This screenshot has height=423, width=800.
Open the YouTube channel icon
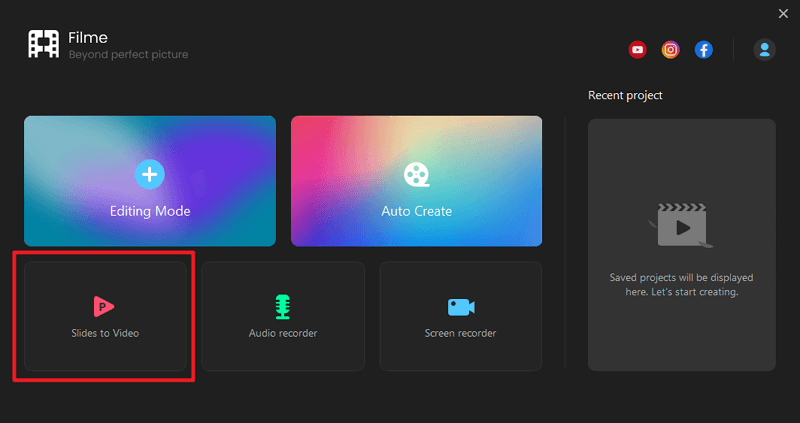(637, 50)
